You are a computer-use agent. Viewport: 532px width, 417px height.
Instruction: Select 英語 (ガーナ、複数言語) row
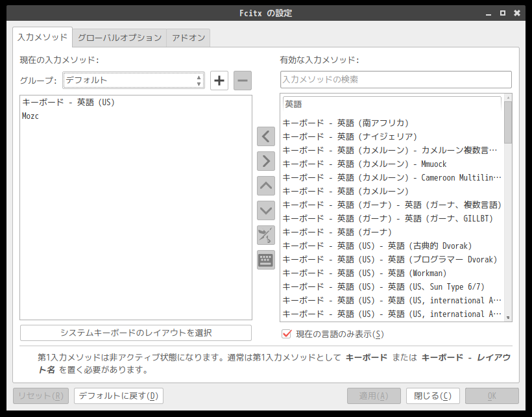click(x=392, y=205)
